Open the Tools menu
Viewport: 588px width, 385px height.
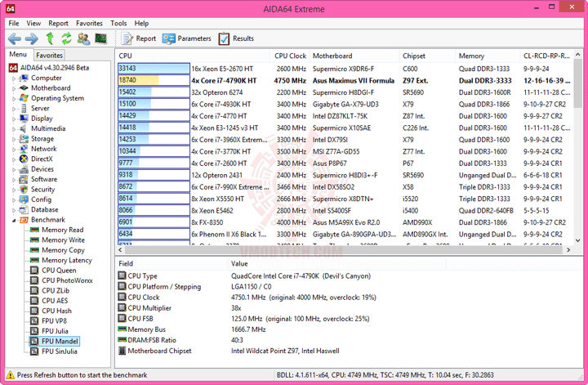[118, 23]
